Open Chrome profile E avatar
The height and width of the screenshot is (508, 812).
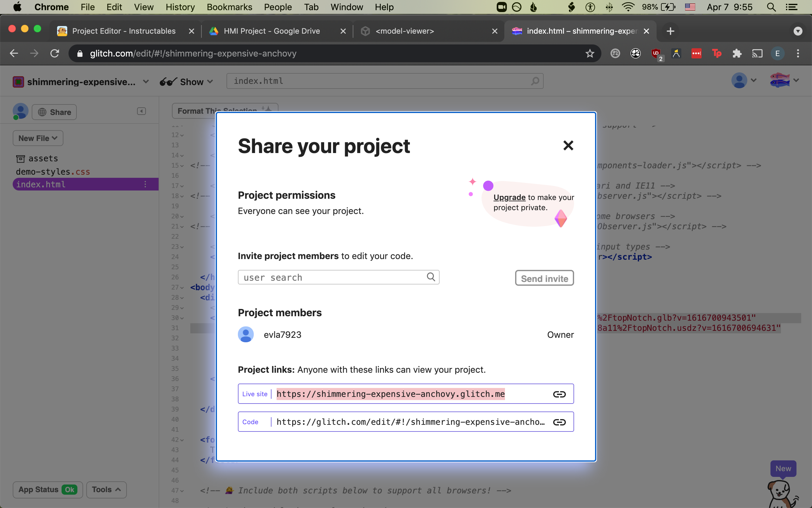pyautogui.click(x=777, y=53)
